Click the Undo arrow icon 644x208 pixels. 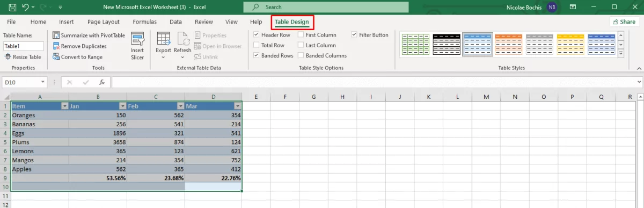[x=25, y=7]
